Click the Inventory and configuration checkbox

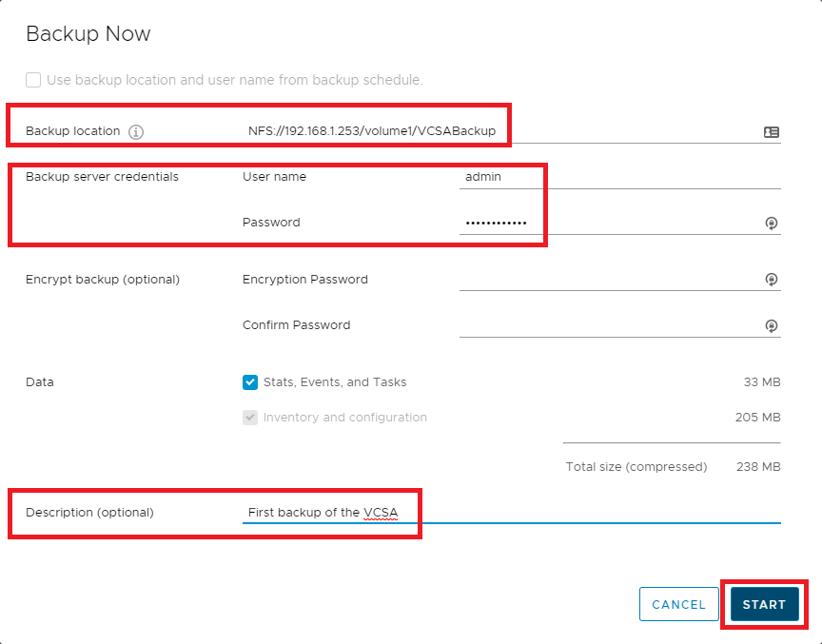(250, 418)
